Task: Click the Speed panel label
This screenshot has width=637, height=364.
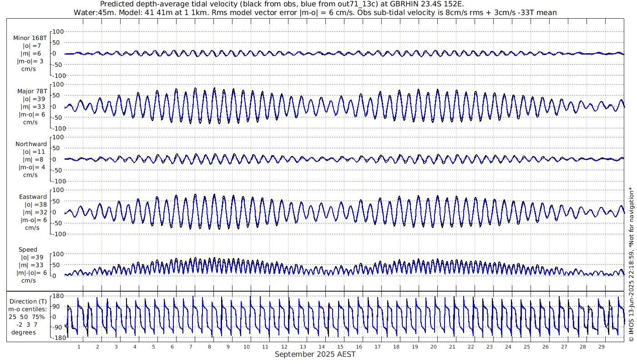Action: (28, 249)
